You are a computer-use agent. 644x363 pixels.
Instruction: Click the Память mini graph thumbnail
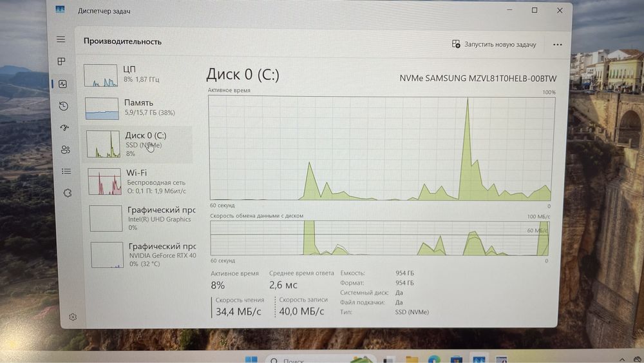pyautogui.click(x=102, y=108)
